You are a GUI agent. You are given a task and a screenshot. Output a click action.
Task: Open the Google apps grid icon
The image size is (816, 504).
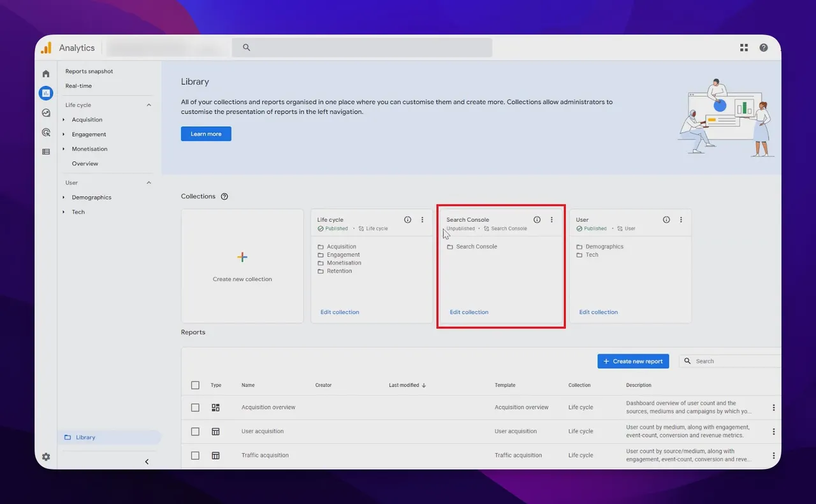click(744, 48)
